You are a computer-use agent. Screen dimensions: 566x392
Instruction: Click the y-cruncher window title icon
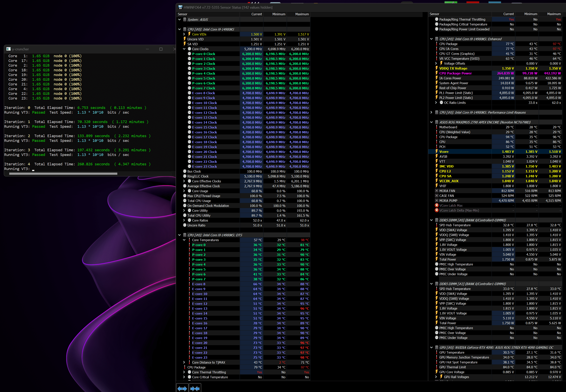pyautogui.click(x=9, y=49)
